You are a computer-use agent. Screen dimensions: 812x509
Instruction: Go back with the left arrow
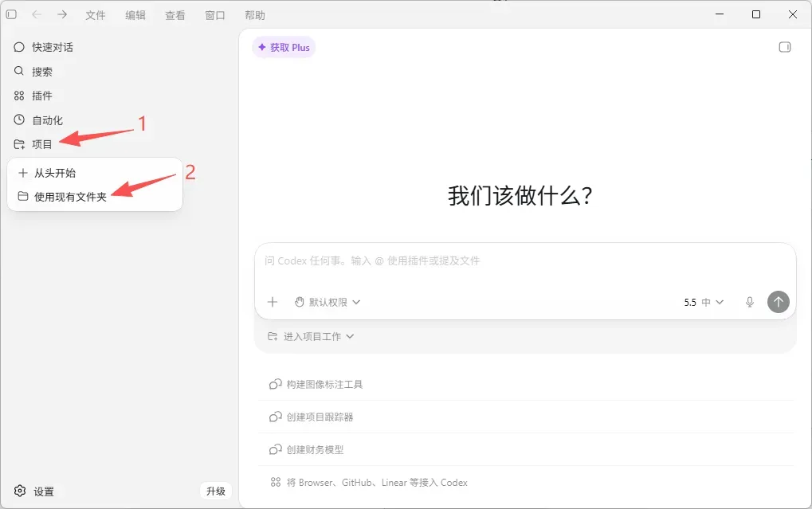[x=36, y=14]
